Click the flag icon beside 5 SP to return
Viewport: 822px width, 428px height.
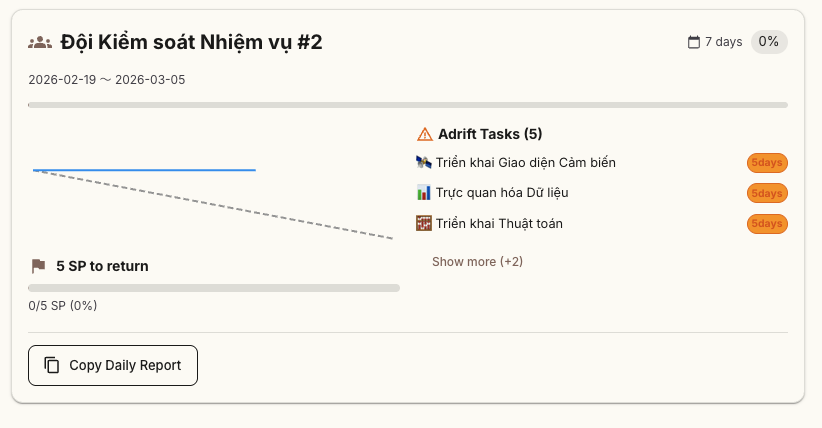click(39, 266)
